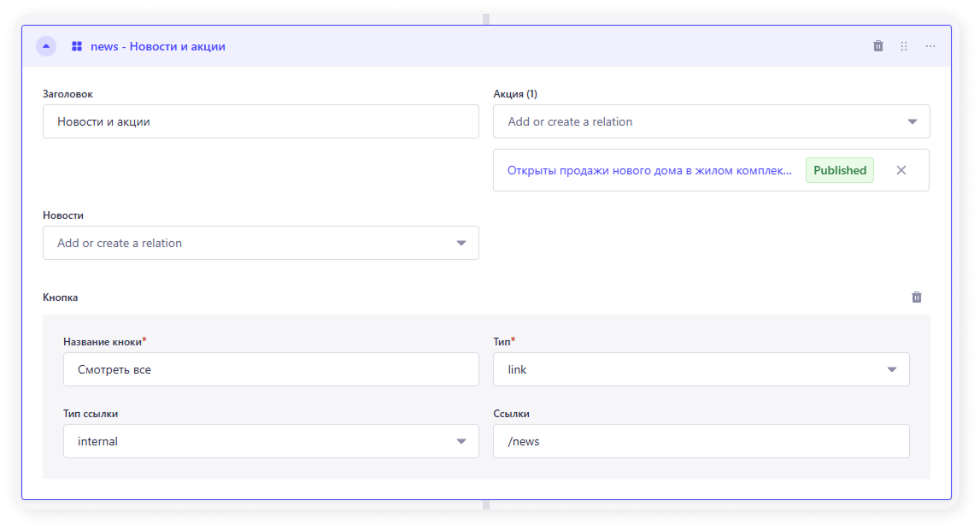Click the Кнопка section heading
980x530 pixels.
(x=61, y=297)
